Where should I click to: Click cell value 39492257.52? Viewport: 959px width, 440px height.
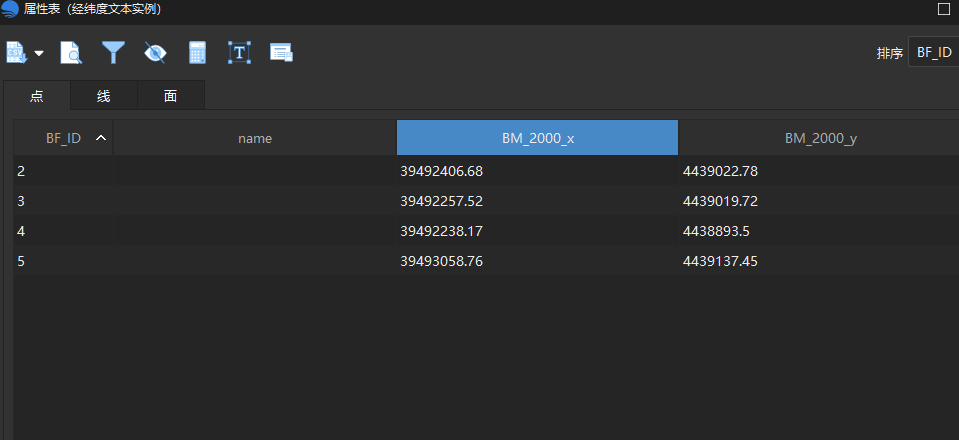(x=442, y=201)
